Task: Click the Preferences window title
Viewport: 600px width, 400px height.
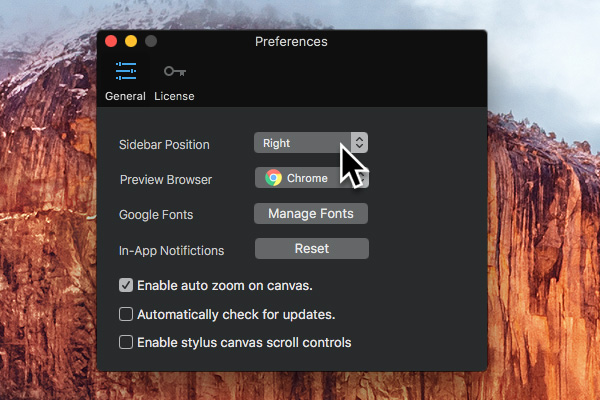Action: (x=291, y=41)
